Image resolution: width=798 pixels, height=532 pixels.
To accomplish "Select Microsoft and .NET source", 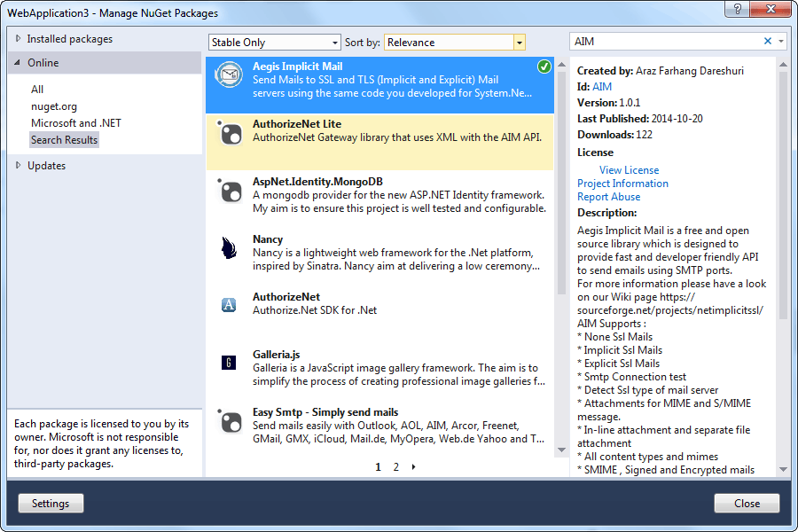I will (76, 123).
